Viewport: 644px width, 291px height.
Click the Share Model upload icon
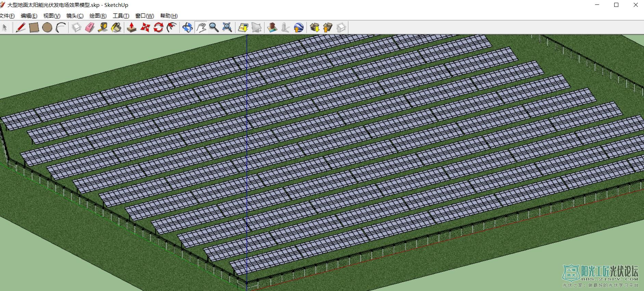(x=328, y=27)
